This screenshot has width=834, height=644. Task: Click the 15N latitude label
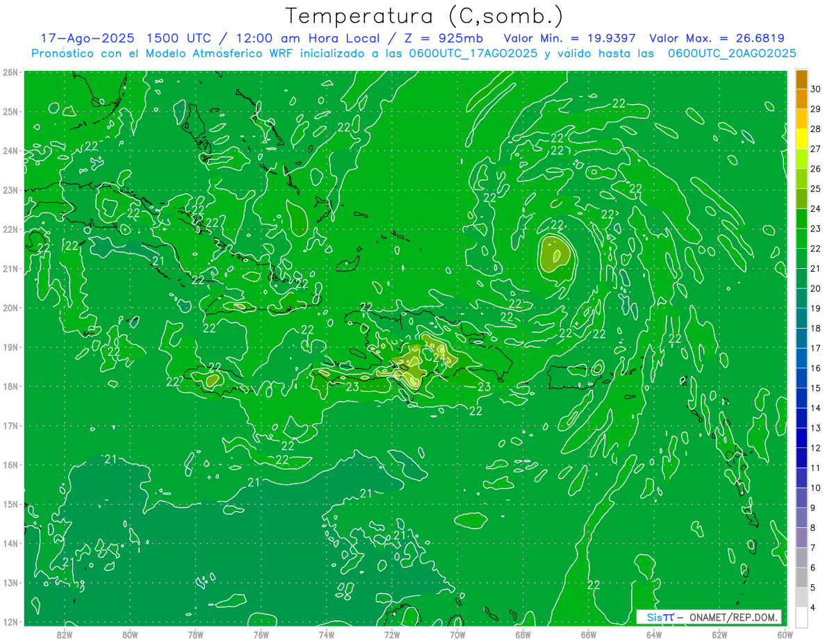pyautogui.click(x=10, y=504)
